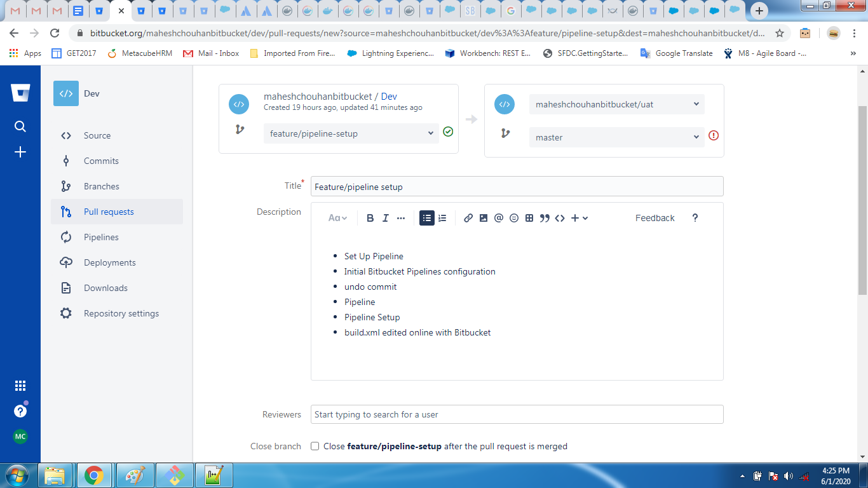Add a block quote to the description
This screenshot has height=488, width=868.
(x=545, y=217)
